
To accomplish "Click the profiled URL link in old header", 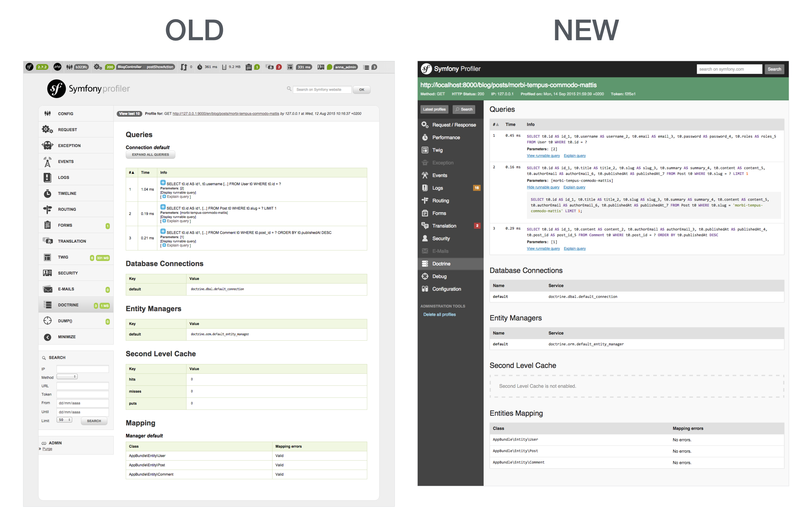I will pyautogui.click(x=226, y=114).
